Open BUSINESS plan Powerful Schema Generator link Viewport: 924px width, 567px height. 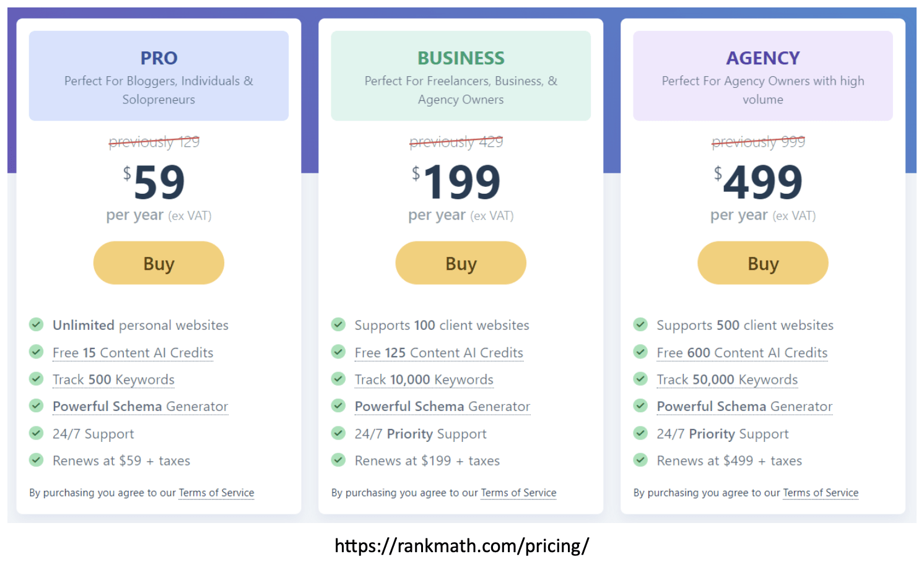[442, 407]
